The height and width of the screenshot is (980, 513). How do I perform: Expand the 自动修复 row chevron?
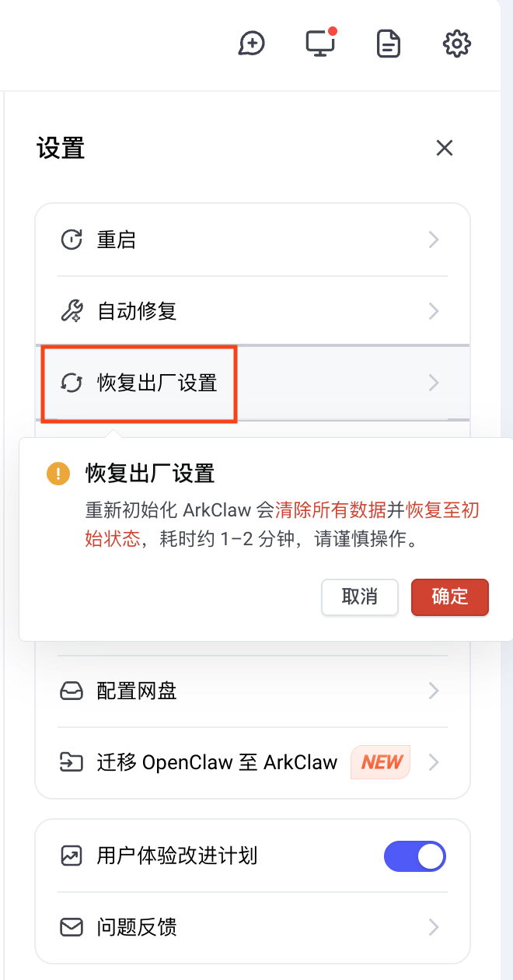(x=434, y=311)
